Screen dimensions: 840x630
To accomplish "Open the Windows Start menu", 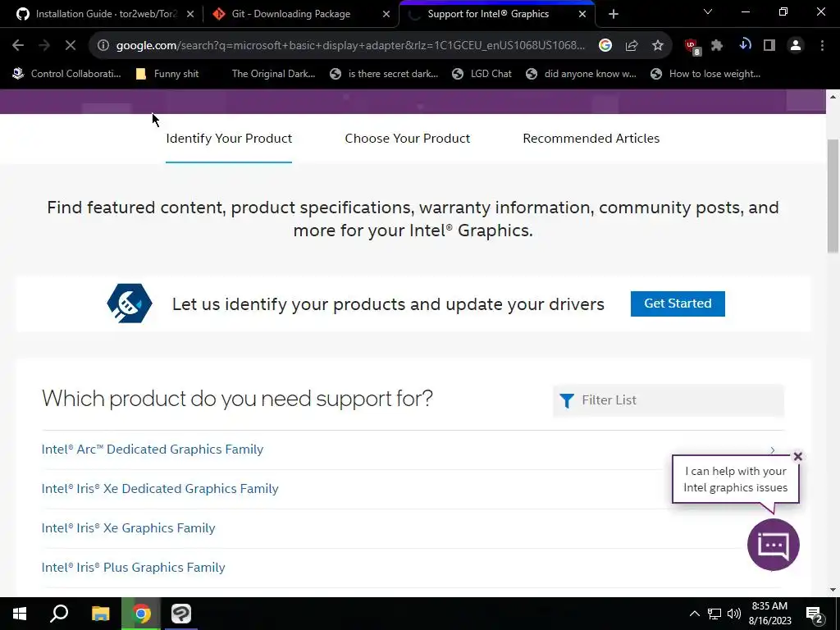I will click(x=20, y=614).
